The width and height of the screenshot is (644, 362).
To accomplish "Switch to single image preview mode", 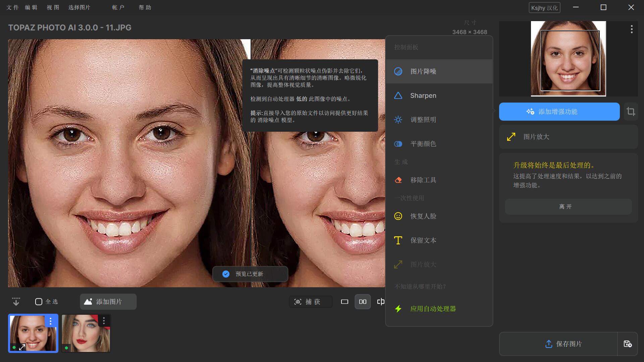I will click(x=344, y=302).
